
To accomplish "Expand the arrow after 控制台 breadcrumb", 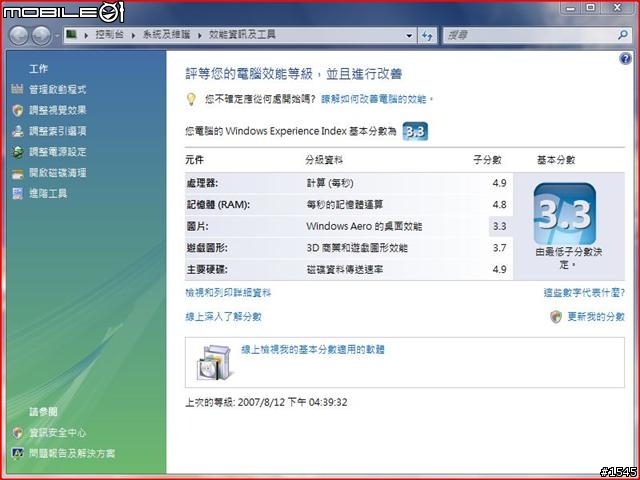I will (x=133, y=35).
